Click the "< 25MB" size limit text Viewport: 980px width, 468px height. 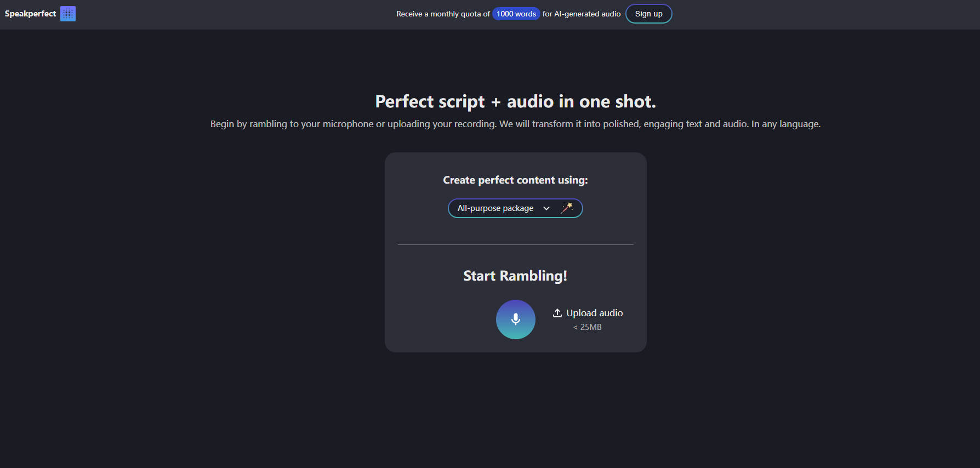[x=587, y=327]
